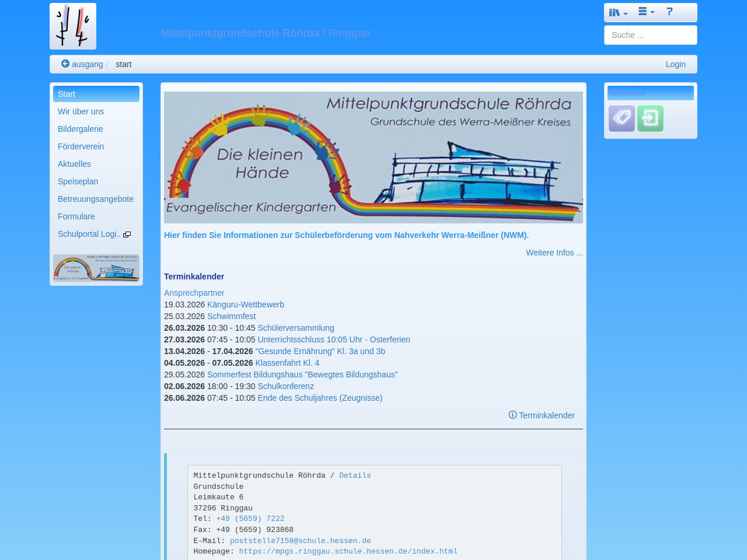The height and width of the screenshot is (560, 747).
Task: Click the large rainbow school banner image
Action: pyautogui.click(x=373, y=157)
